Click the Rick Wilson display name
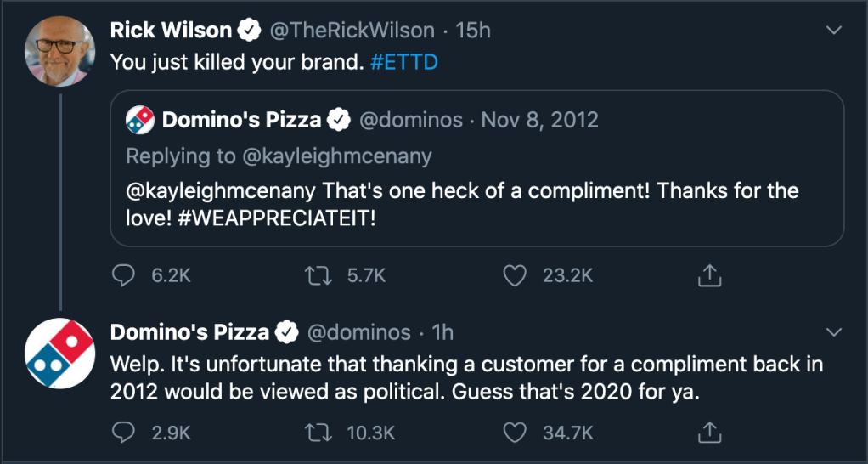Viewport: 868px width, 464px height. [x=171, y=31]
